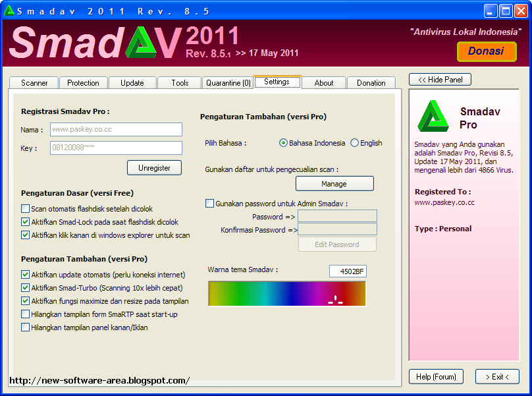Click the Key registration field
Screen dimensions: 532x396
116,148
